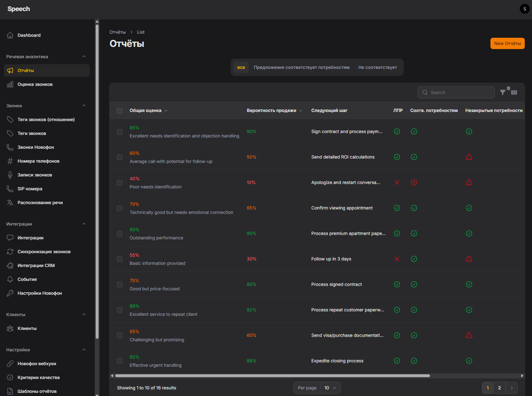Switch to Не соответствует tab
This screenshot has width=532, height=396.
tap(377, 67)
